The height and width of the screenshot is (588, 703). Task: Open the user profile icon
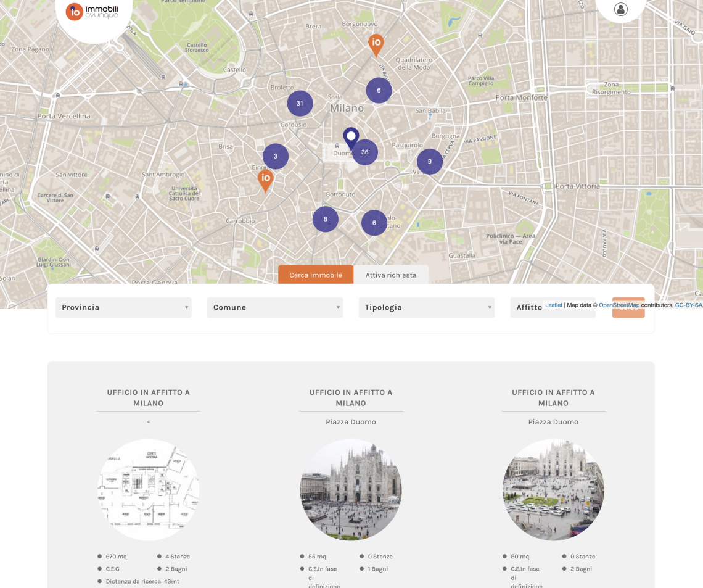[621, 9]
